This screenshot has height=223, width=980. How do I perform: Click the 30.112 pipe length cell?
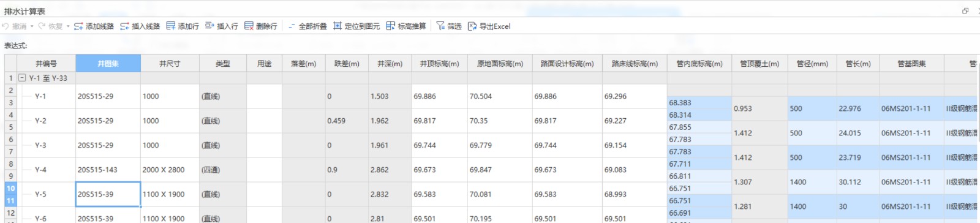(858, 182)
